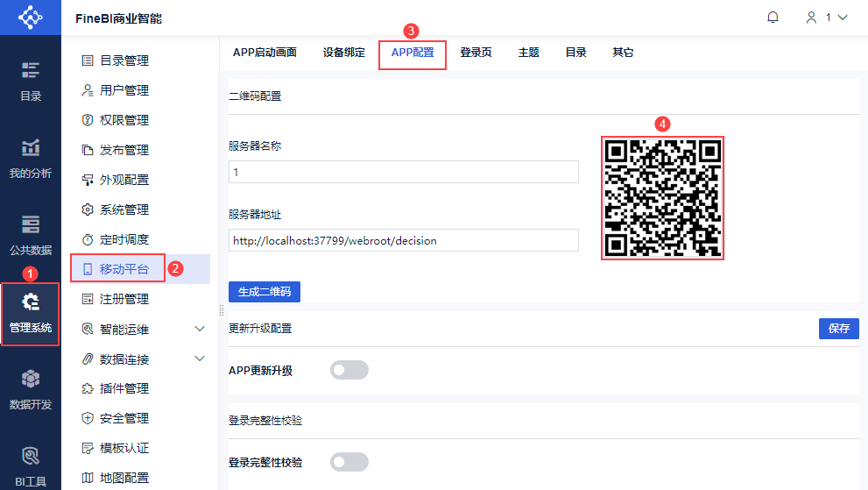
Task: Switch to the 设备绑定 tab
Action: tap(343, 53)
